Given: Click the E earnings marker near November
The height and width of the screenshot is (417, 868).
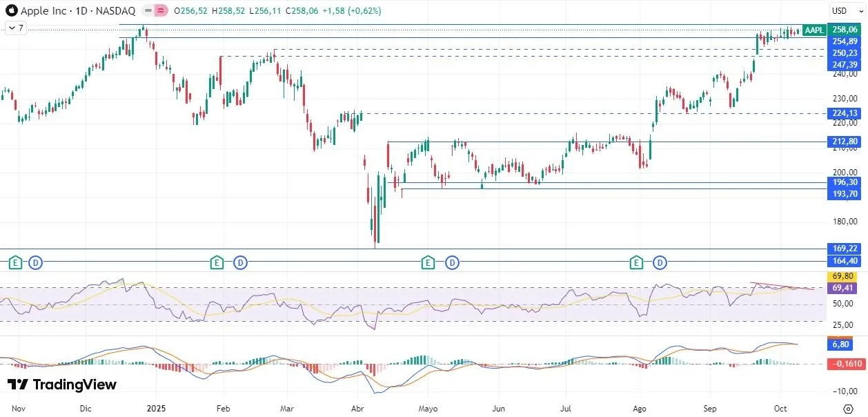Looking at the screenshot, I should [15, 262].
